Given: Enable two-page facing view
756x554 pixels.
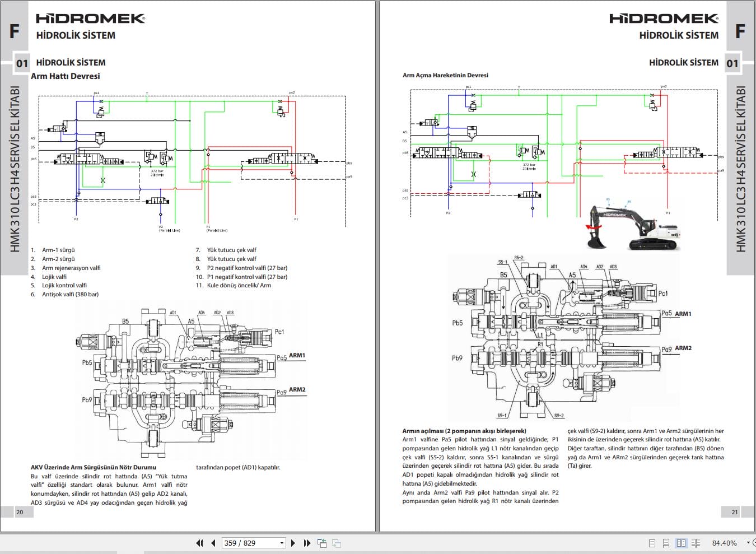Looking at the screenshot, I should 681,543.
